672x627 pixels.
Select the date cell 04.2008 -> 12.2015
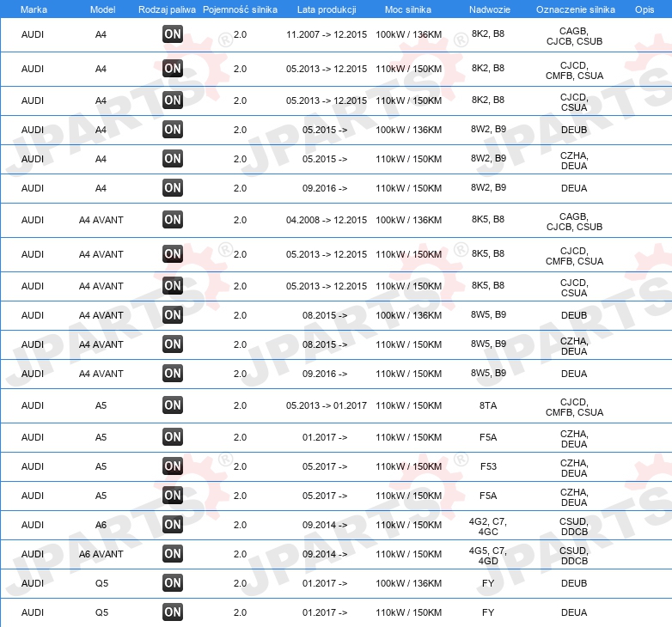pos(327,220)
